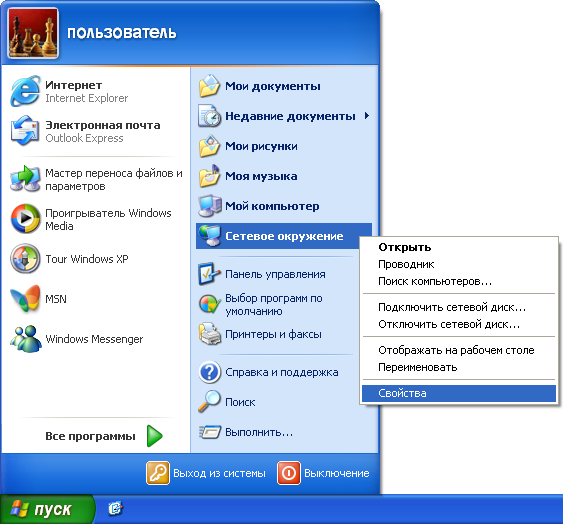The width and height of the screenshot is (563, 524).
Task: Click the Справка и поддержка question-mark icon
Action: click(x=210, y=372)
